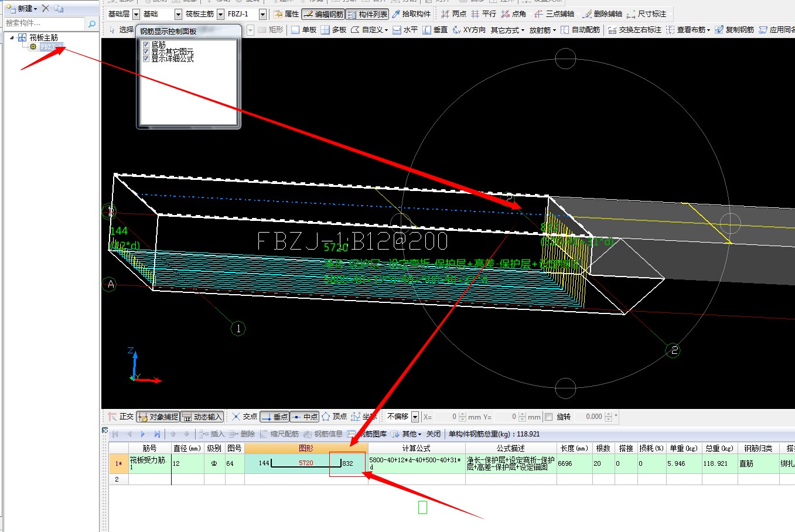795x532 pixels.
Task: Click 关闭 close button in rebar table
Action: pos(434,434)
